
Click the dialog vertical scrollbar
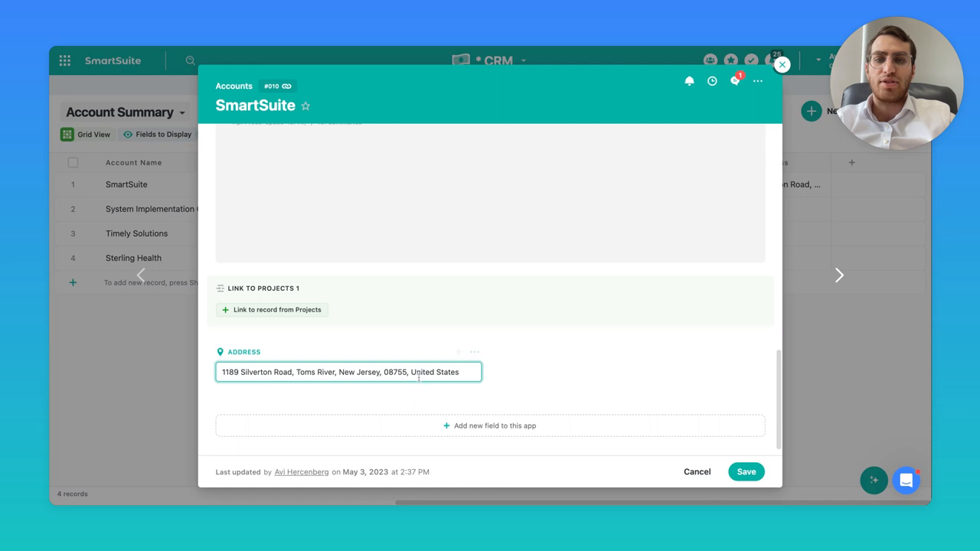(779, 399)
